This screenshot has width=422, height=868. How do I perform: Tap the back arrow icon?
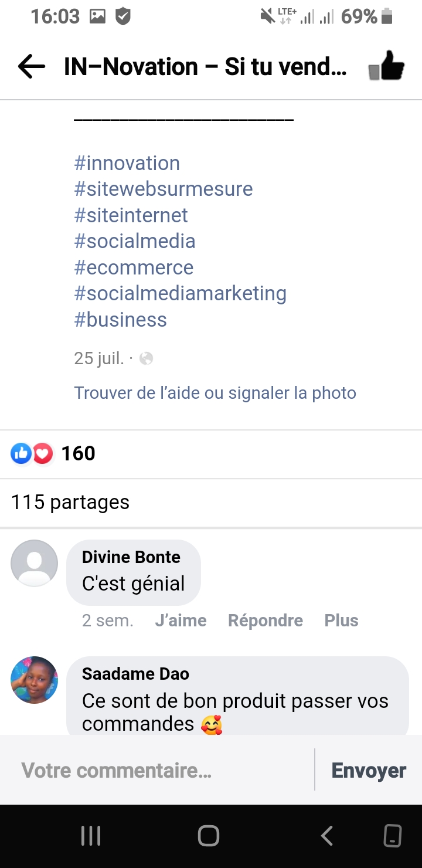(x=32, y=67)
